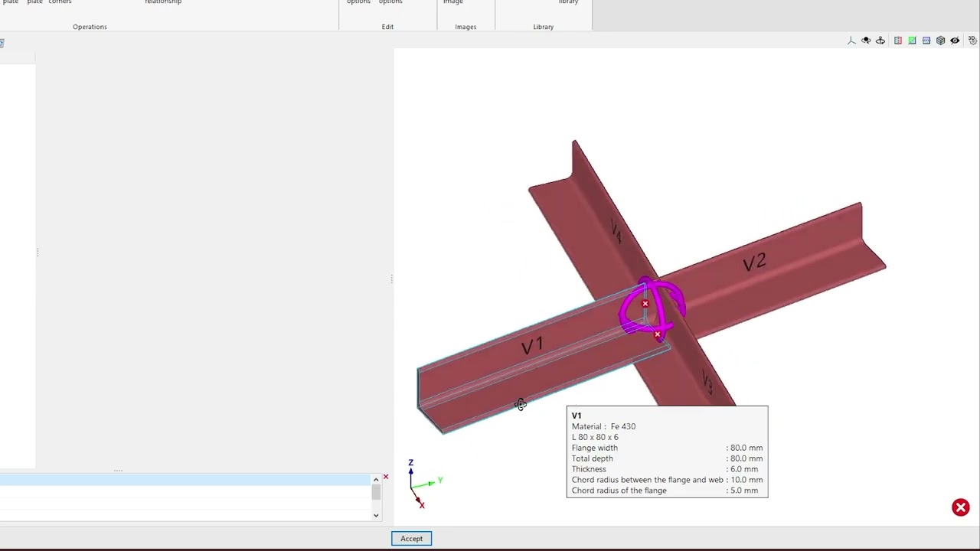Select the rotate-about-vertical-axis view icon
The image size is (980, 551).
880,41
